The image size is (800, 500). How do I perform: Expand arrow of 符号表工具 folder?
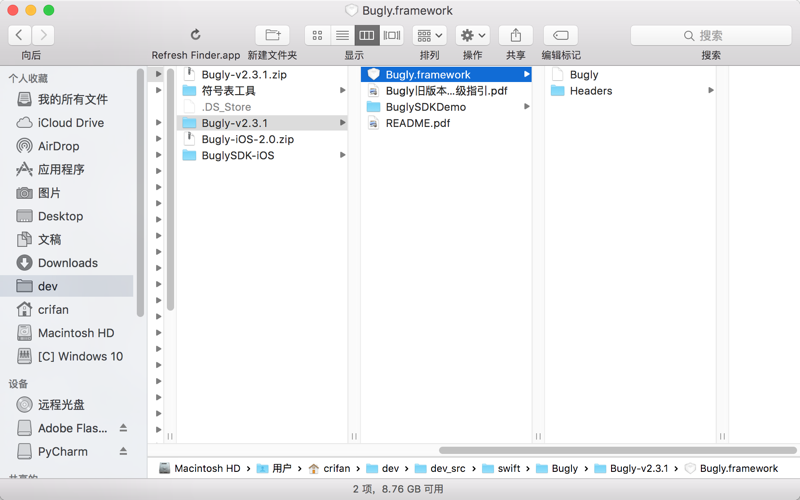click(x=343, y=90)
